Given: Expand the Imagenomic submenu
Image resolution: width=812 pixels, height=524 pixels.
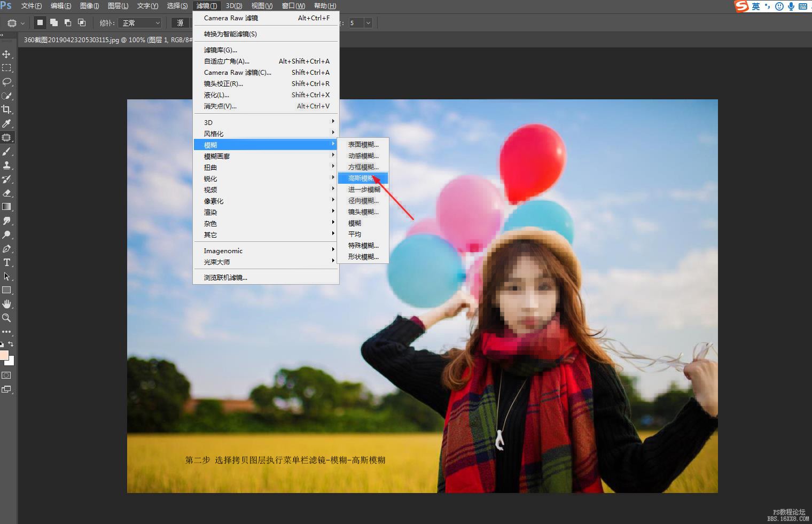Looking at the screenshot, I should pyautogui.click(x=266, y=251).
